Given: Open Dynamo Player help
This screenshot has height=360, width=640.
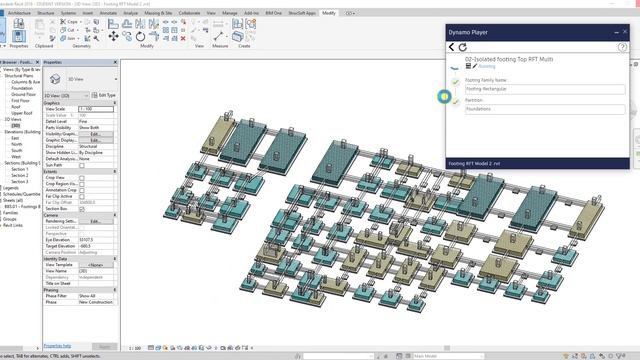Looking at the screenshot, I should 622,47.
